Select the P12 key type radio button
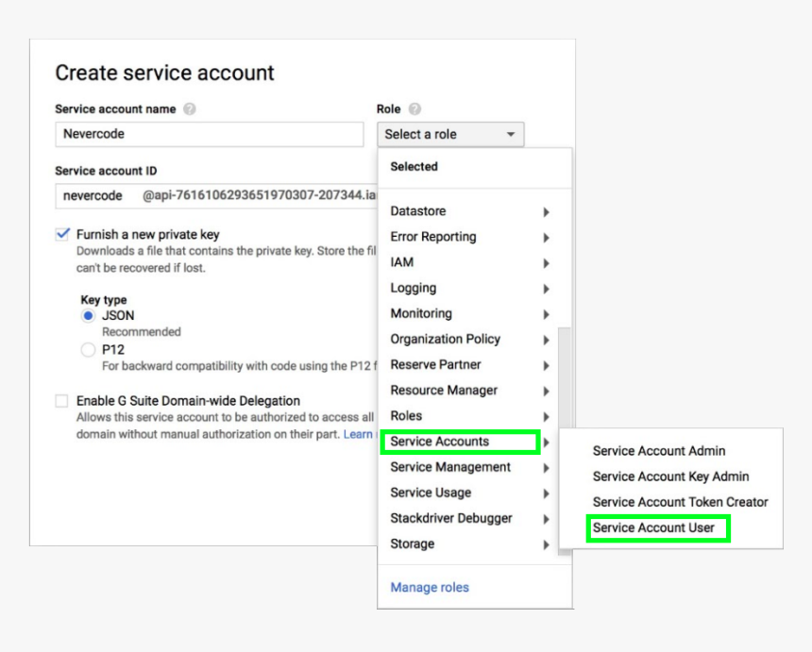This screenshot has width=812, height=652. [x=88, y=350]
